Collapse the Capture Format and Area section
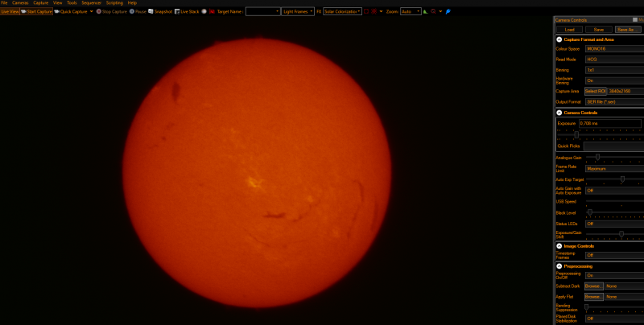This screenshot has height=325, width=644. 559,39
